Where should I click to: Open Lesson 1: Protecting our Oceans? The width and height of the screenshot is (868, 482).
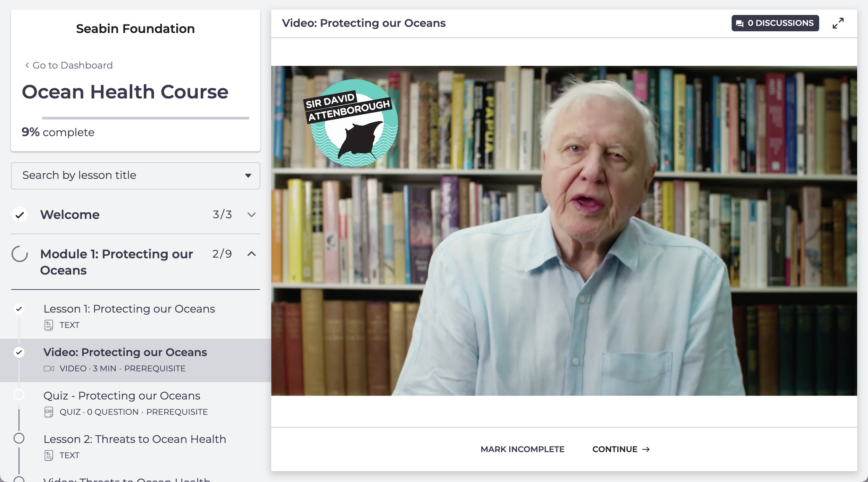(x=129, y=309)
